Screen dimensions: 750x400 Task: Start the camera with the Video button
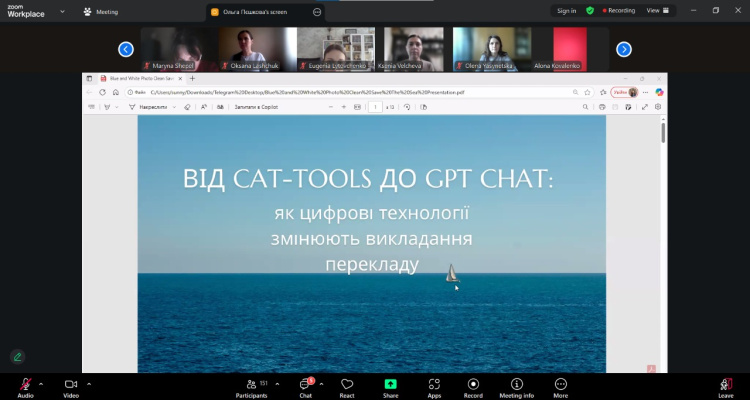(x=71, y=388)
